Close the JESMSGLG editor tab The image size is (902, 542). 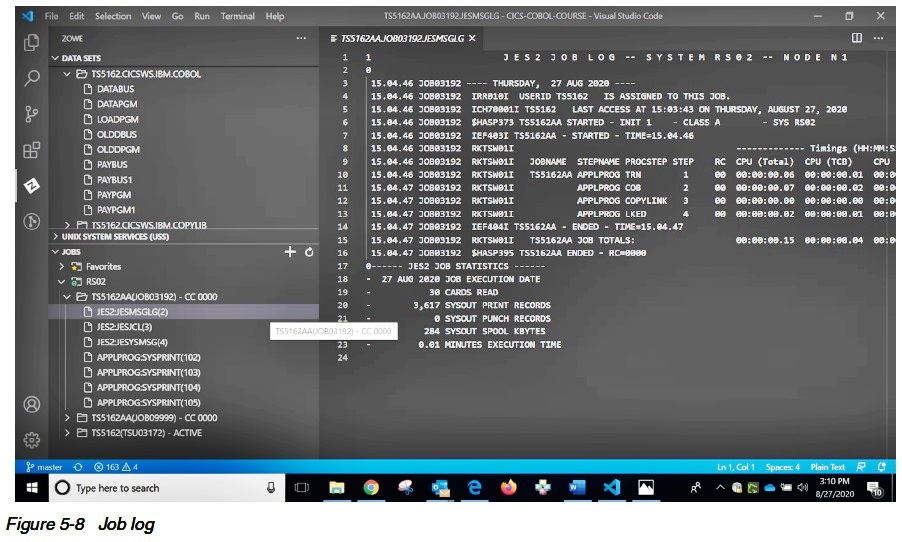coord(472,38)
